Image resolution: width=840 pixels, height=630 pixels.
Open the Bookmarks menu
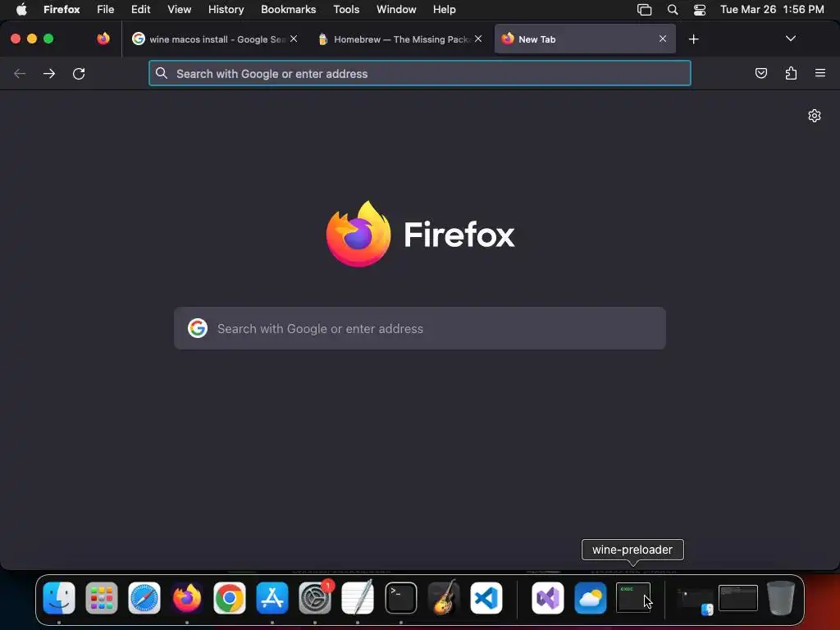tap(288, 9)
